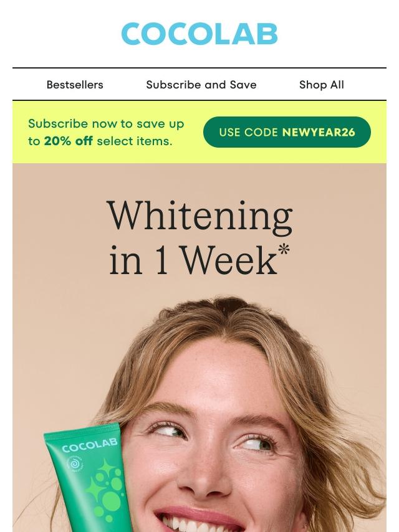Click the 'Whitening' headline word

(x=199, y=217)
